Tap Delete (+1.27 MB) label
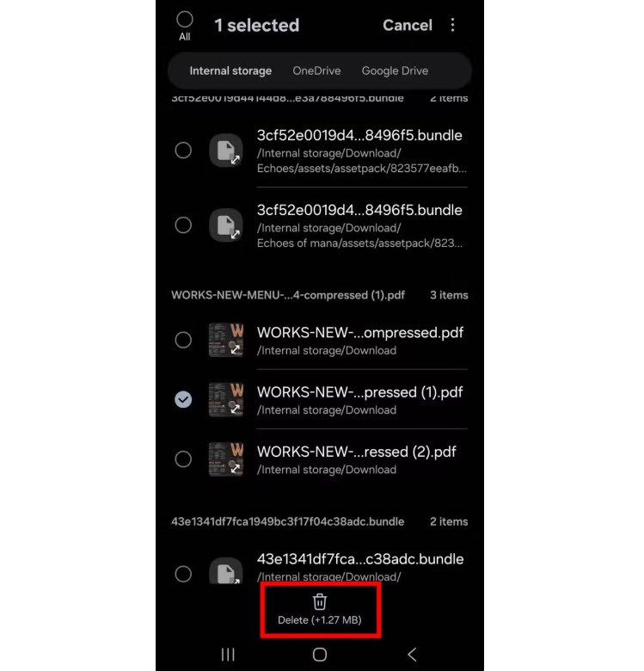 (320, 619)
